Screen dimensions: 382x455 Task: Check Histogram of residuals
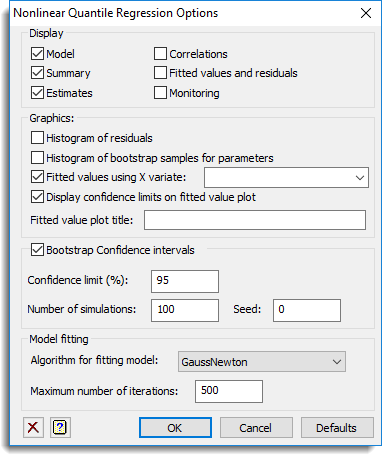pos(37,138)
